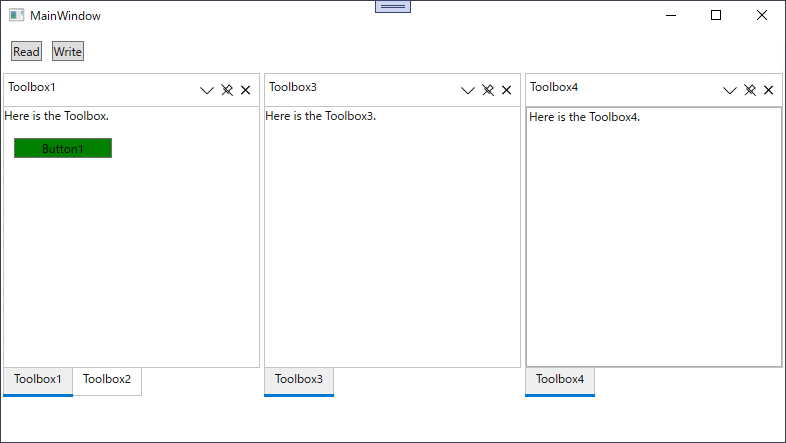
Task: Switch to the Toolbox2 tab
Action: 107,379
